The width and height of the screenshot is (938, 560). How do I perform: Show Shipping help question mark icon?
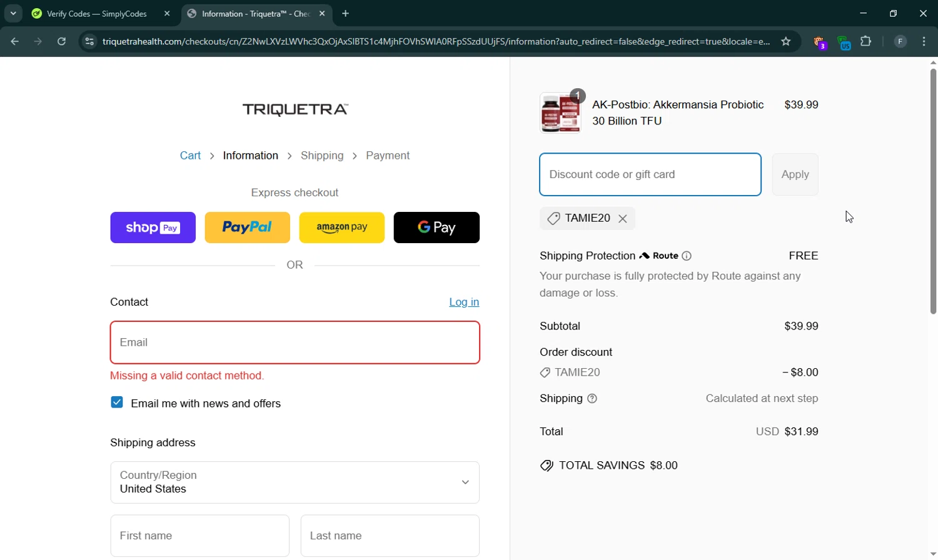tap(592, 399)
